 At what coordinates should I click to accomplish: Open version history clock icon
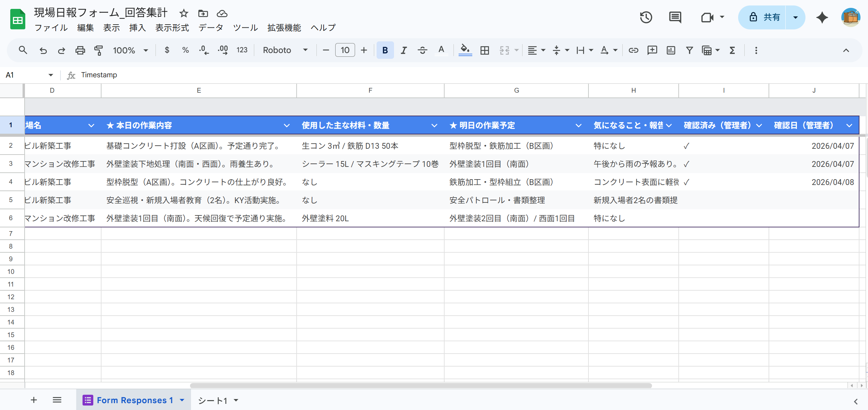coord(646,17)
